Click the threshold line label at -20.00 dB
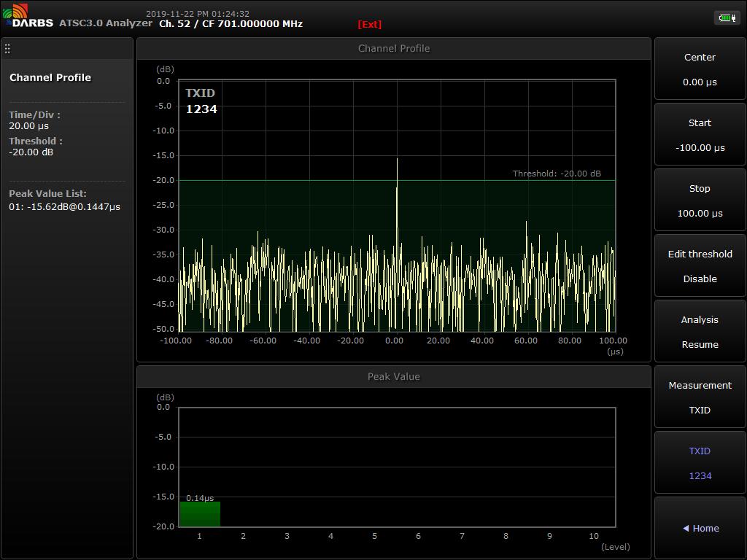This screenshot has height=560, width=747. pyautogui.click(x=557, y=174)
